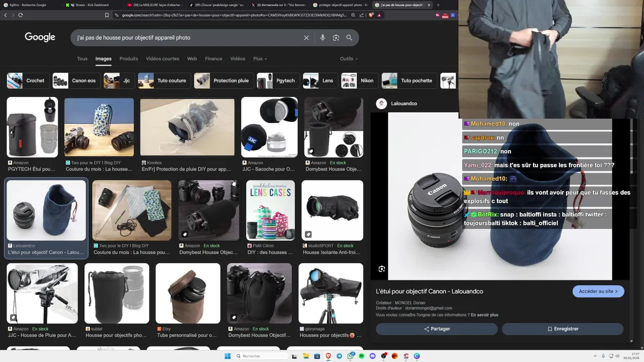Filter images by Protection pluie chip
This screenshot has width=644, height=362.
pyautogui.click(x=223, y=80)
